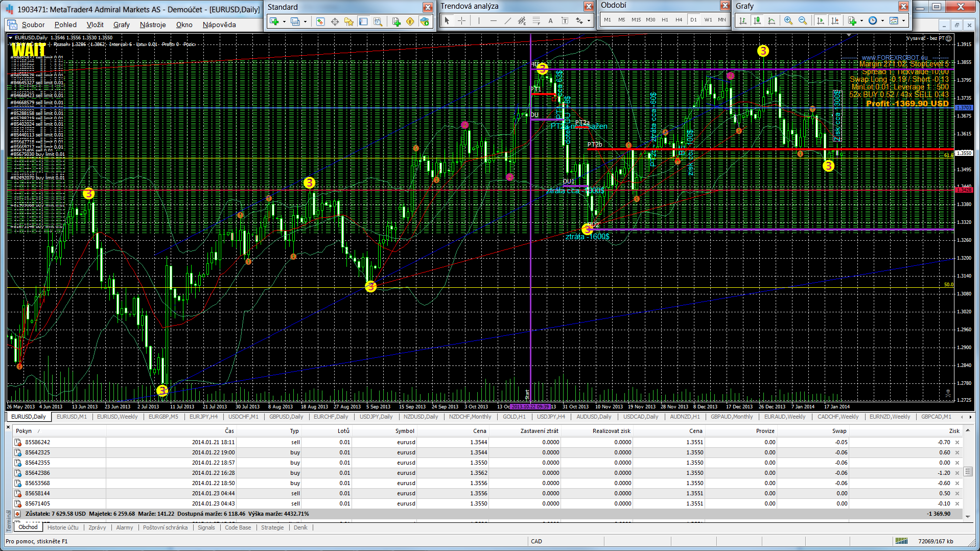Select the horizontal line drawing tool
This screenshot has height=551, width=980.
493,20
